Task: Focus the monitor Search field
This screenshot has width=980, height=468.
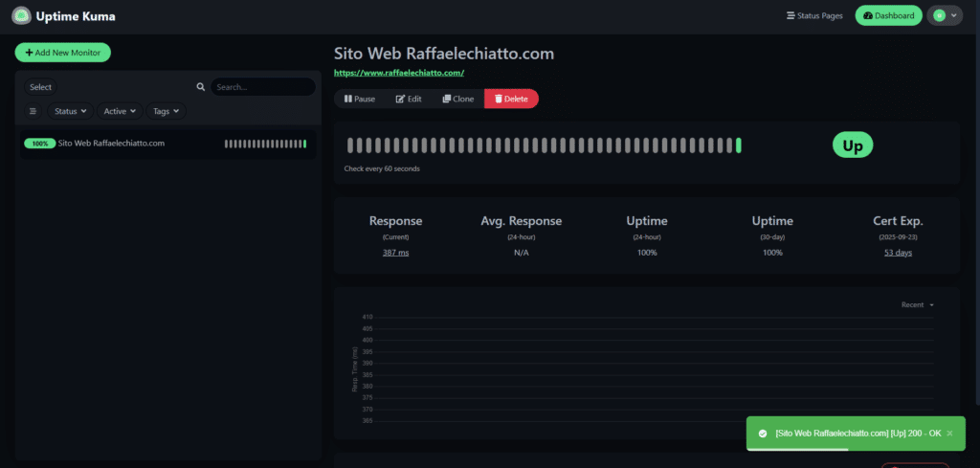Action: (x=262, y=87)
